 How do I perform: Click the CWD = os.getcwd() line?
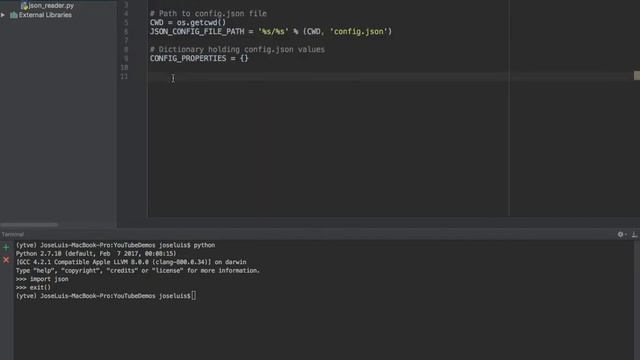click(188, 22)
